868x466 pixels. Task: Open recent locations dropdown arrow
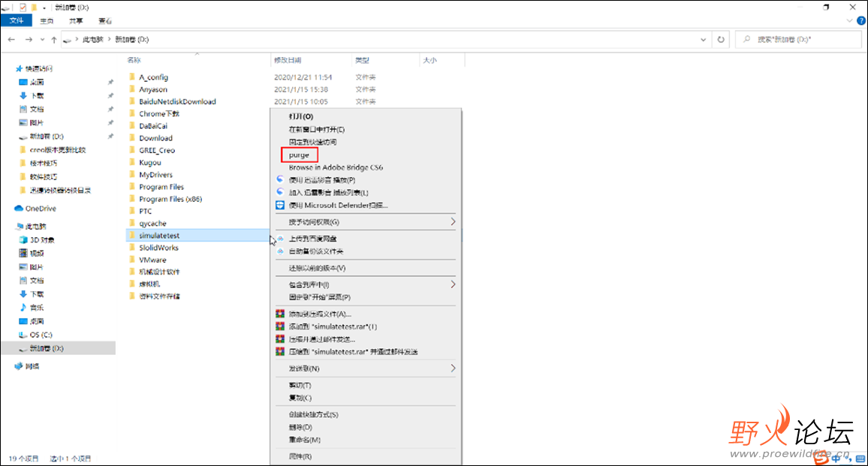coord(42,40)
